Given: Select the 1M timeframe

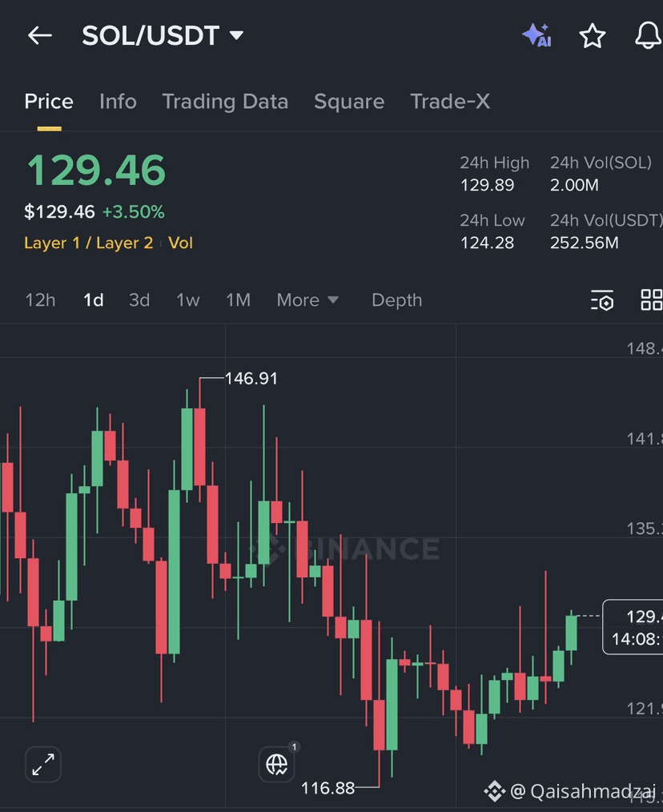Looking at the screenshot, I should pos(239,300).
